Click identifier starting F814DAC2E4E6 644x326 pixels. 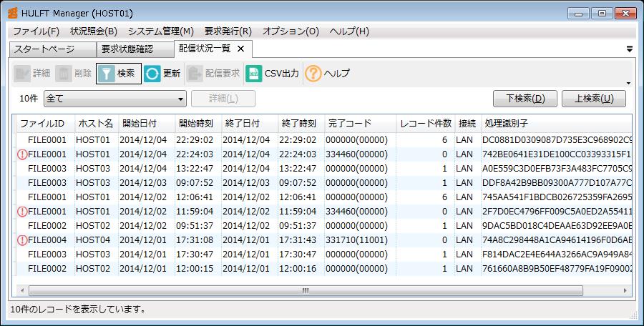click(x=557, y=254)
